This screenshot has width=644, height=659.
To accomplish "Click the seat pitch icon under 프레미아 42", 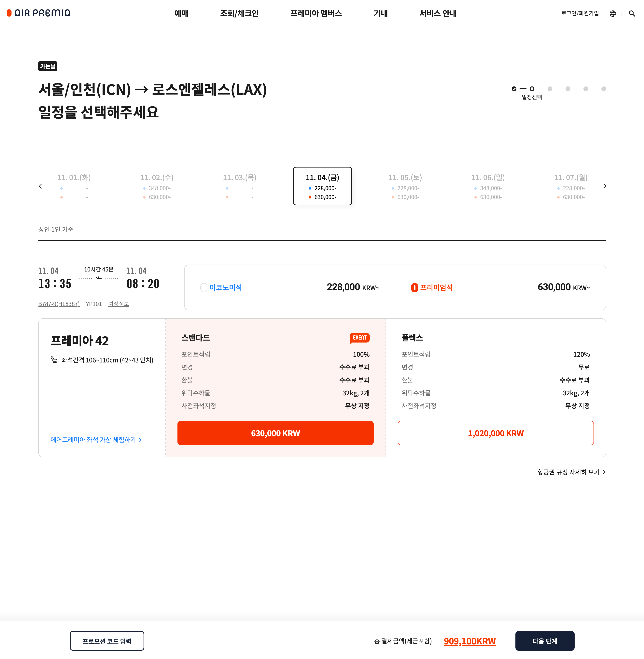I will point(54,359).
